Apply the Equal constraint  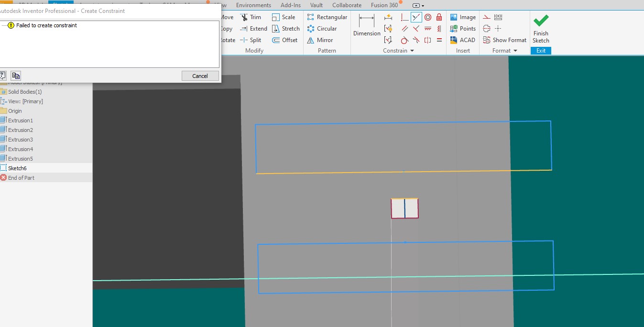(439, 40)
